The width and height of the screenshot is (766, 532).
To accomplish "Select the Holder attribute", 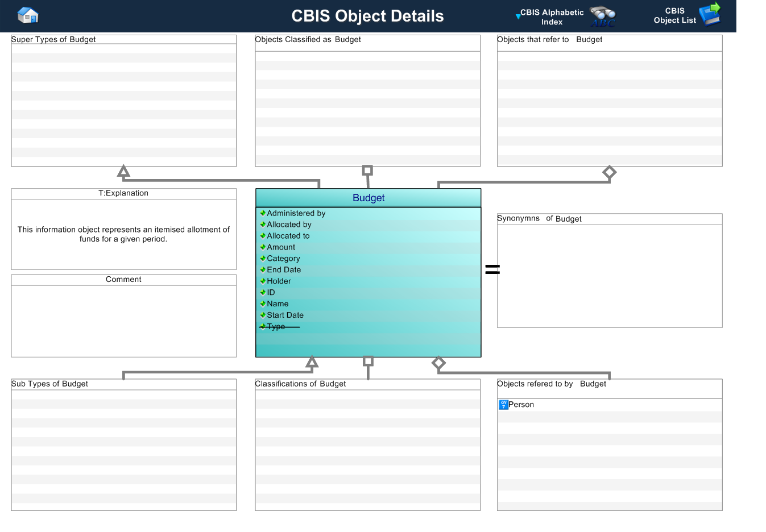I will pyautogui.click(x=279, y=281).
